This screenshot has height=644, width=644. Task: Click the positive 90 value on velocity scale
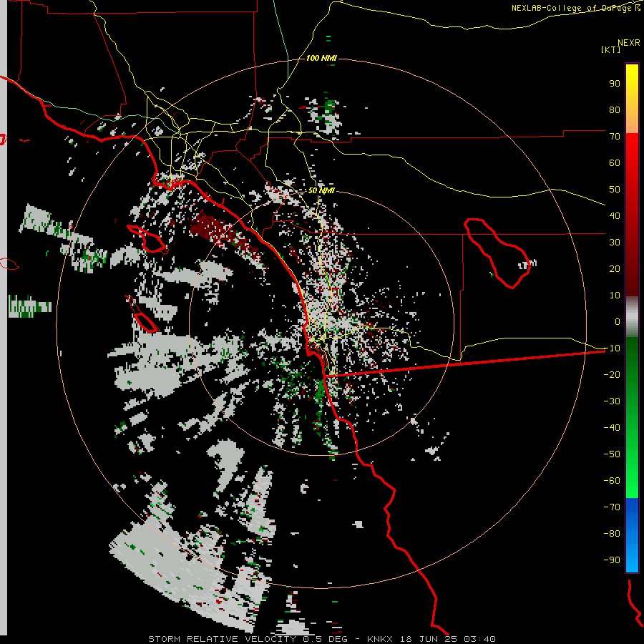coord(615,84)
